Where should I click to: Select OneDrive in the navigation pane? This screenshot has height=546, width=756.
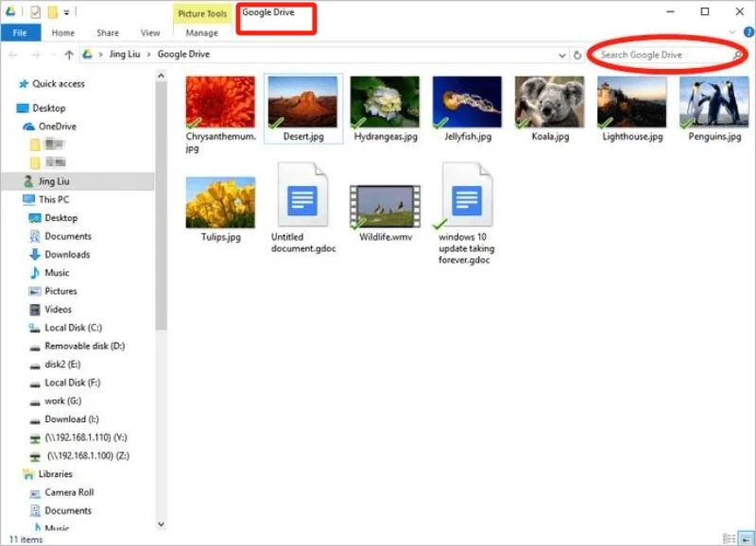[57, 127]
